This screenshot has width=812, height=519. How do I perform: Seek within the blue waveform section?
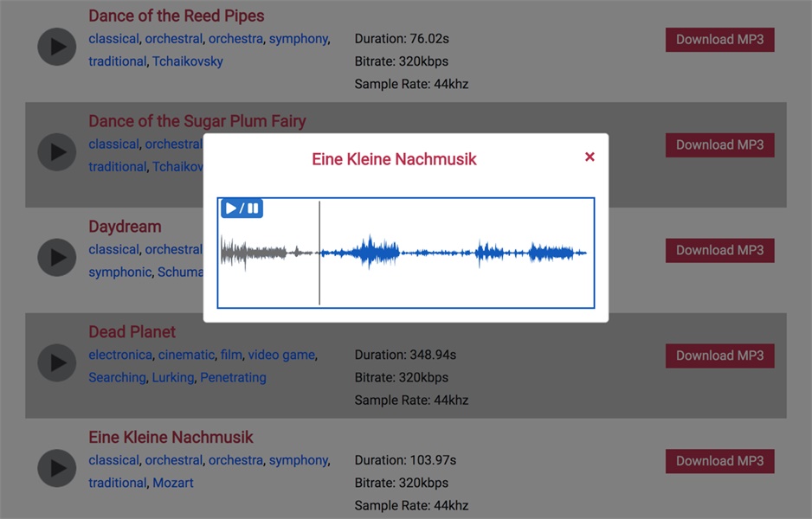tap(450, 253)
